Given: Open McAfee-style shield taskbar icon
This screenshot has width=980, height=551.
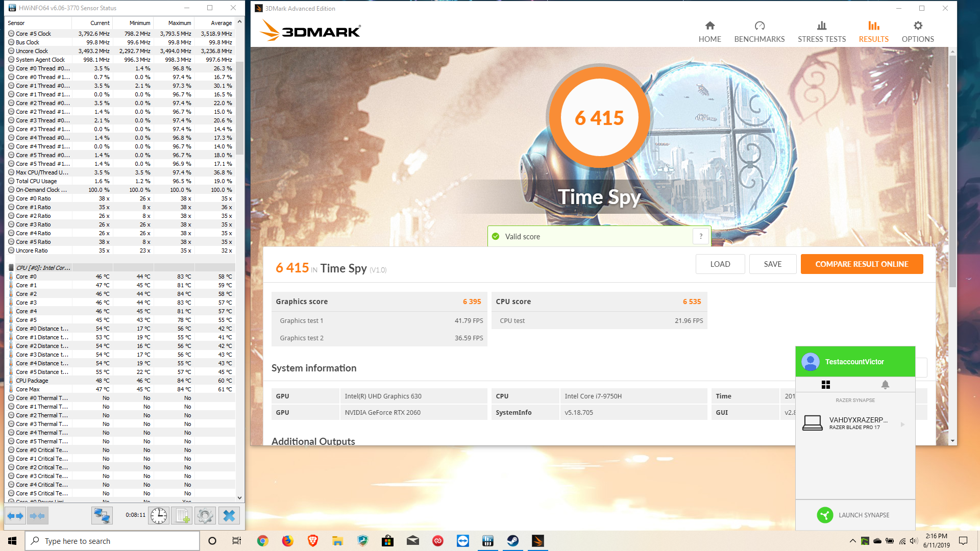Looking at the screenshot, I should [363, 541].
